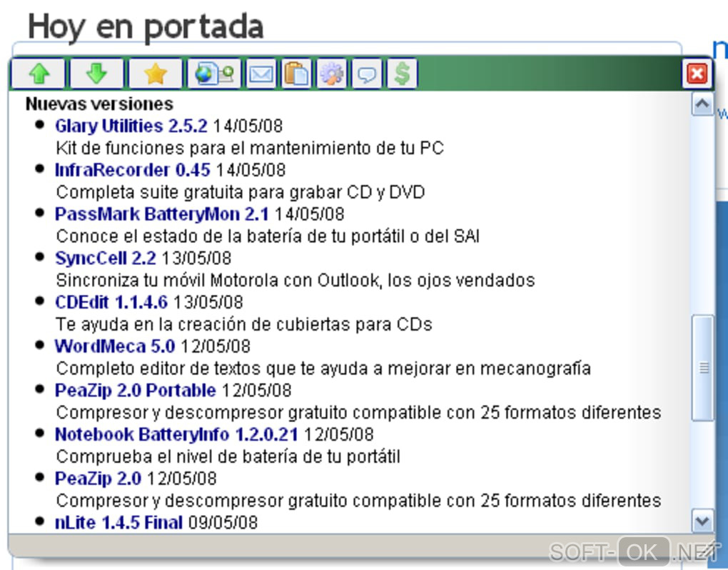Open the globe page preview icon
The height and width of the screenshot is (570, 728).
click(214, 74)
